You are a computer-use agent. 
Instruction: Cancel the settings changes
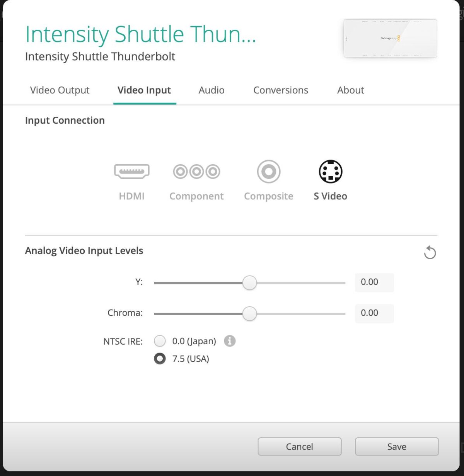(x=300, y=447)
